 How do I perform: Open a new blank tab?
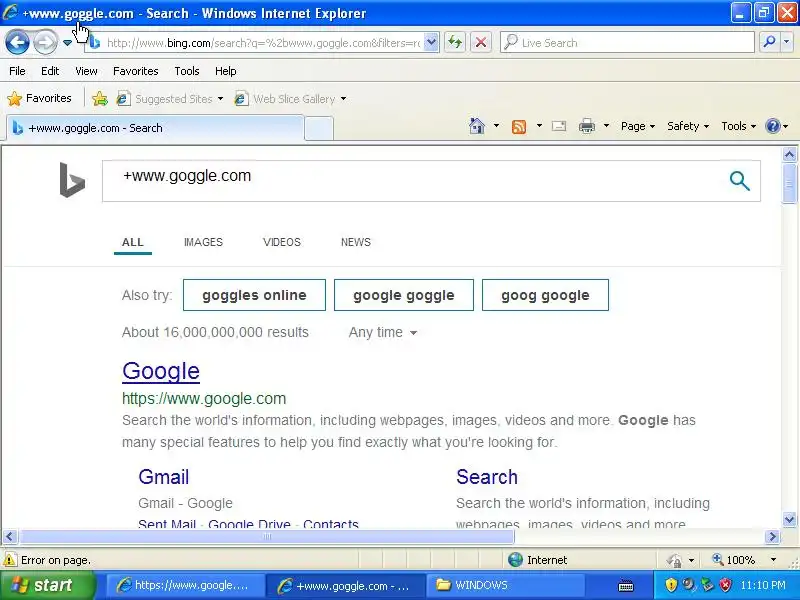click(x=319, y=129)
